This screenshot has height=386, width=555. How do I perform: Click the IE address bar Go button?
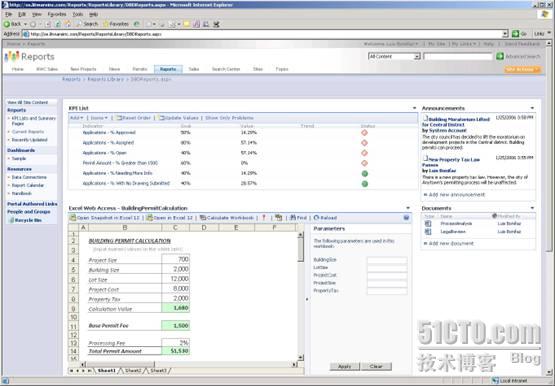[x=519, y=34]
